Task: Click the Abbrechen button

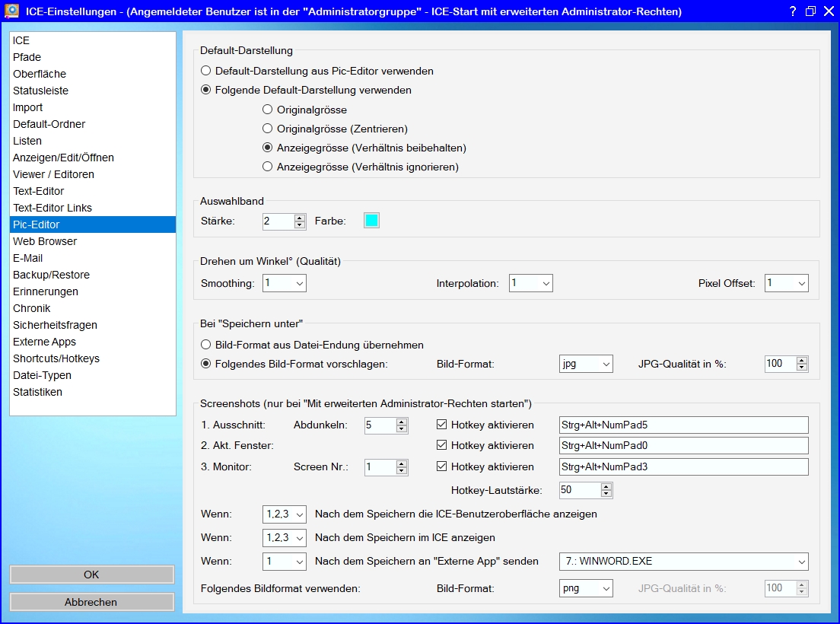Action: [x=91, y=602]
